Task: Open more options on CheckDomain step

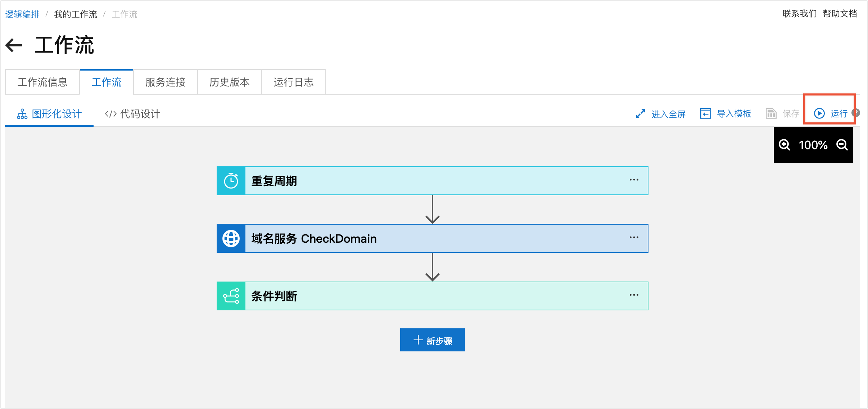Action: tap(634, 238)
